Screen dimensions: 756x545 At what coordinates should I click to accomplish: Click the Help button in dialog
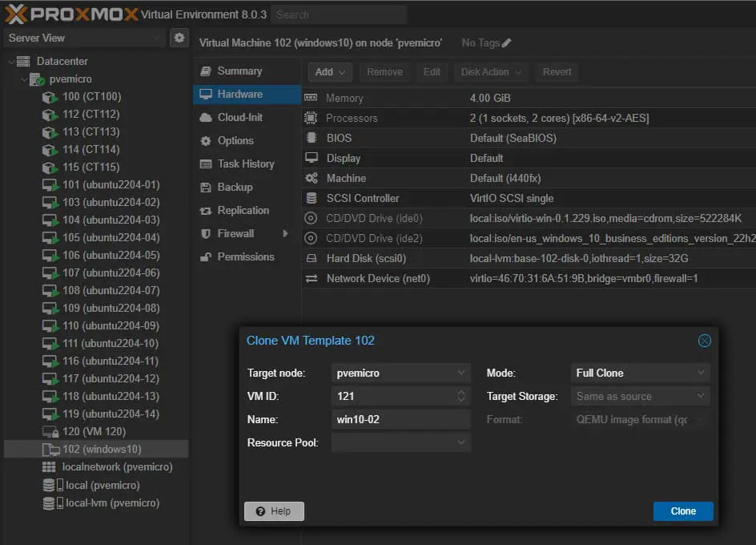pyautogui.click(x=274, y=511)
